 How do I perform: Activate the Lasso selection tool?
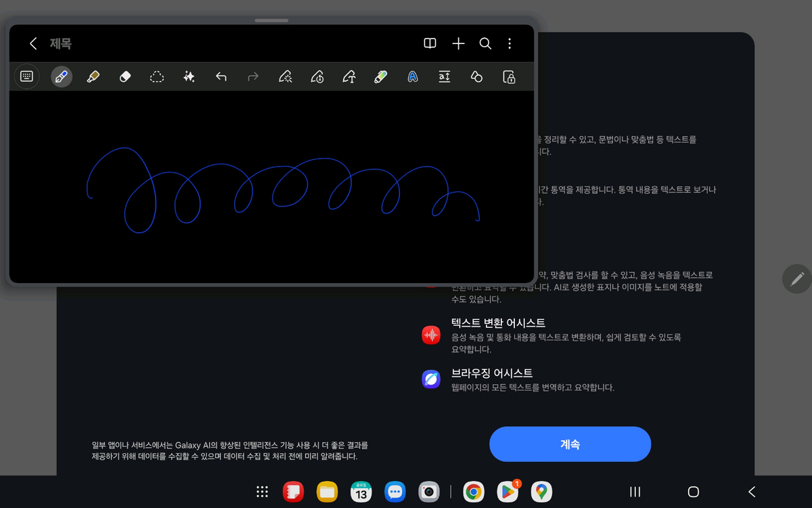tap(156, 77)
